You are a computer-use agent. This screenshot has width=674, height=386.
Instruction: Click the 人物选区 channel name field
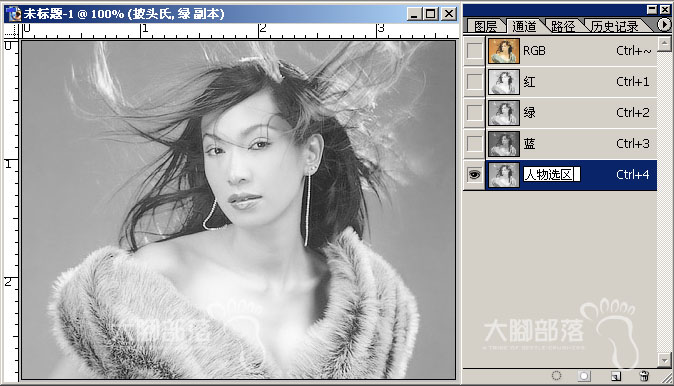click(x=551, y=175)
